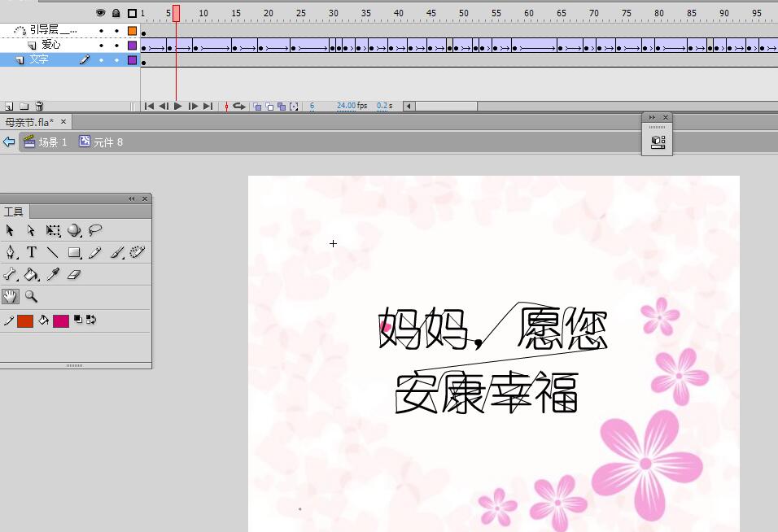This screenshot has width=778, height=532.
Task: Expand the small docked panel arrows
Action: [652, 117]
